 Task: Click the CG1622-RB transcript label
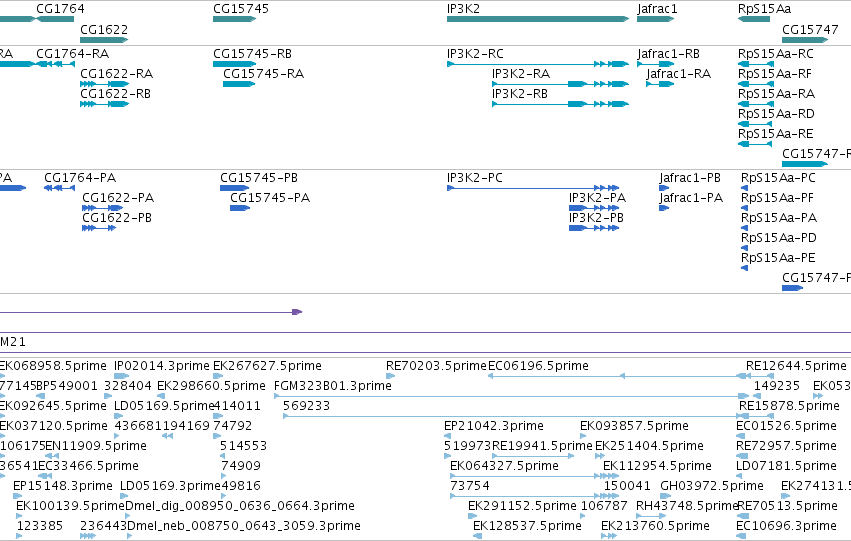click(x=116, y=94)
